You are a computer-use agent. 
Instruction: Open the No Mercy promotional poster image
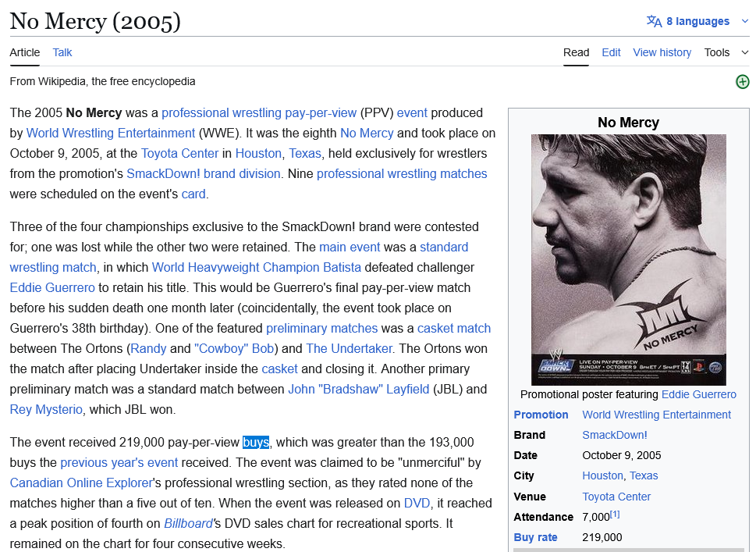click(x=628, y=259)
